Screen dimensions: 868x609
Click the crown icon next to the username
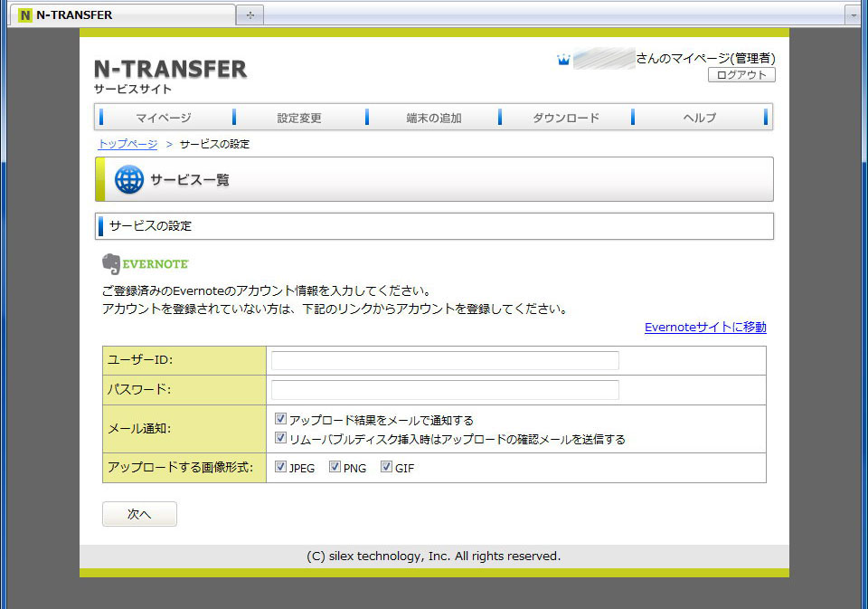point(564,58)
